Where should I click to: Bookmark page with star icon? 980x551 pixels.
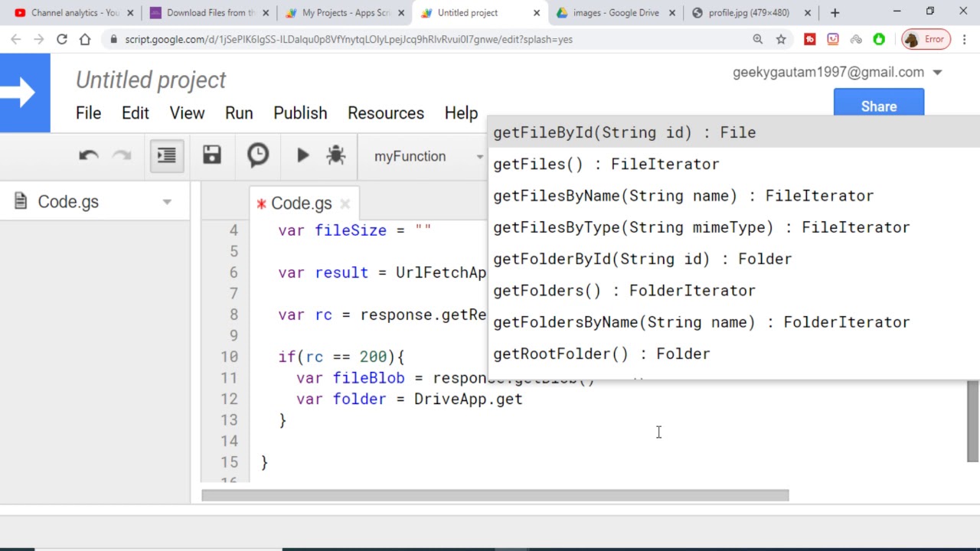tap(781, 39)
